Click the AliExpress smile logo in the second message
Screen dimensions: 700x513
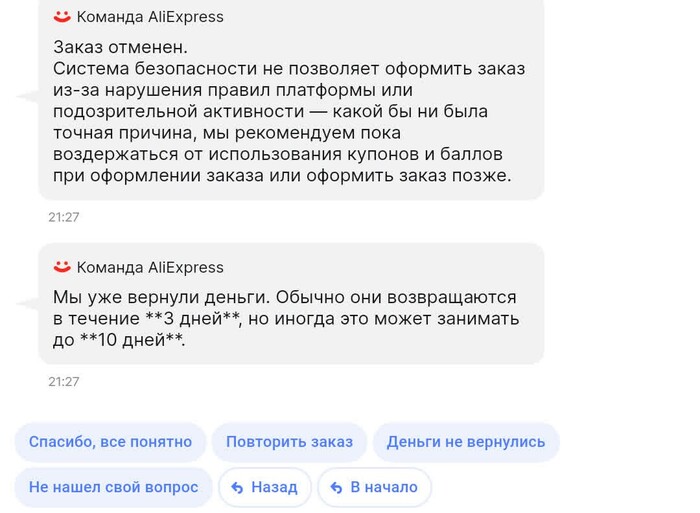(62, 267)
